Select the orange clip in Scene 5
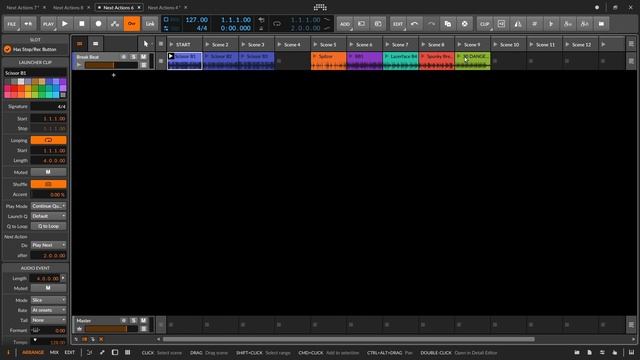Image resolution: width=640 pixels, height=360 pixels. click(x=329, y=61)
